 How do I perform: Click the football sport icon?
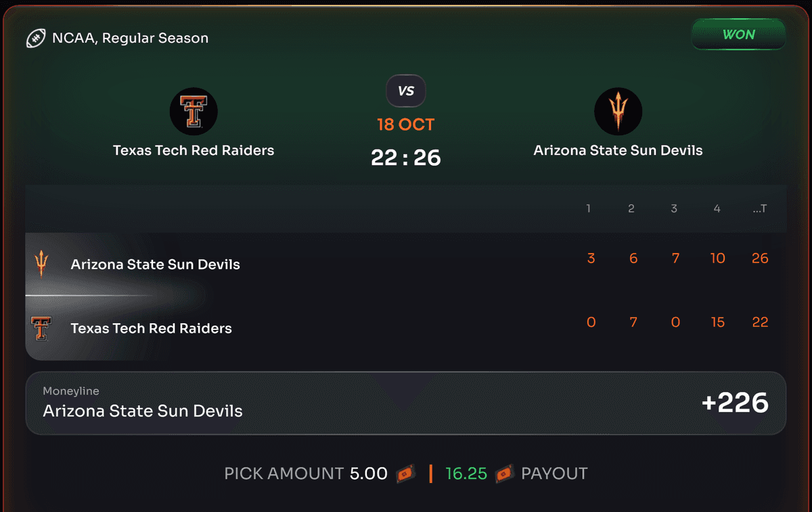pos(36,39)
